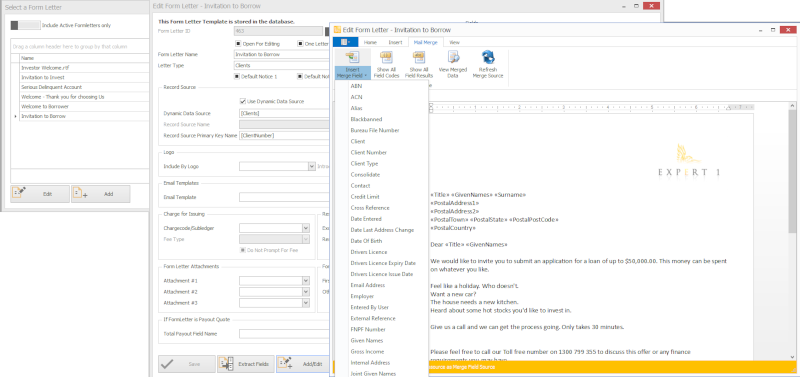This screenshot has width=800, height=377.
Task: Click Form Letter Name input field
Action: 282,55
